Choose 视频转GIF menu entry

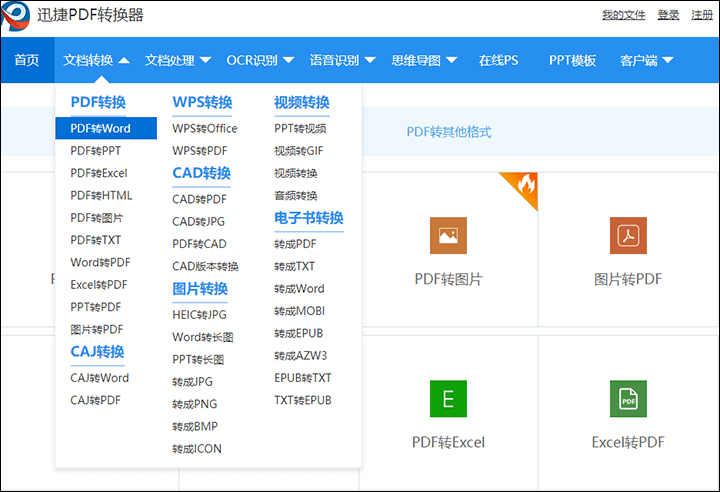[x=298, y=151]
